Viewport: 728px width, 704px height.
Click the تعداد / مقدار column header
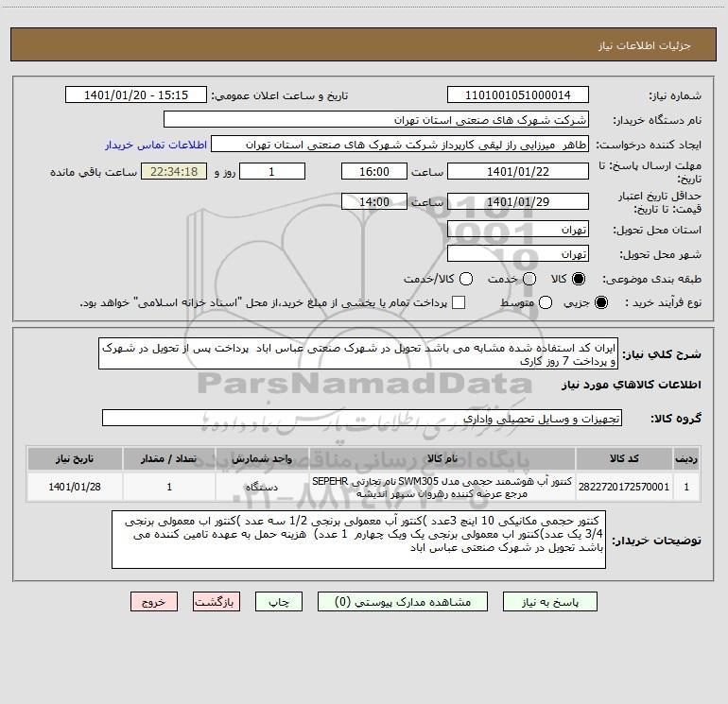(169, 459)
